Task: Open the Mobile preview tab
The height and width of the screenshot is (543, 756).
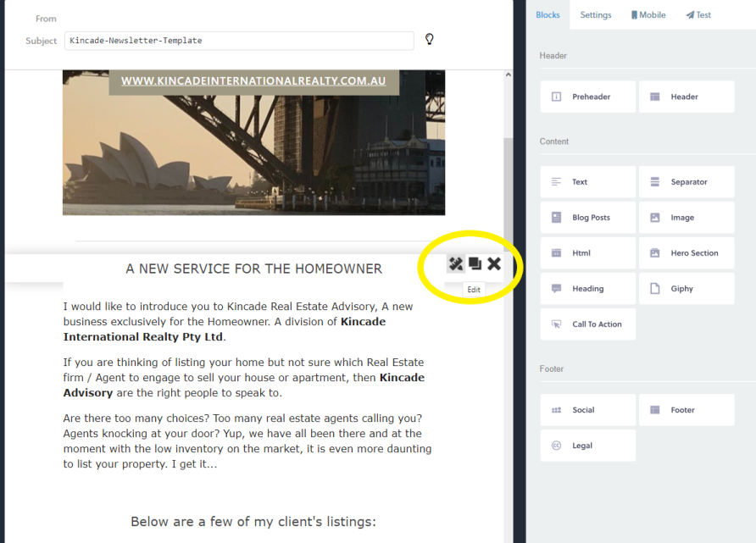Action: (x=648, y=15)
